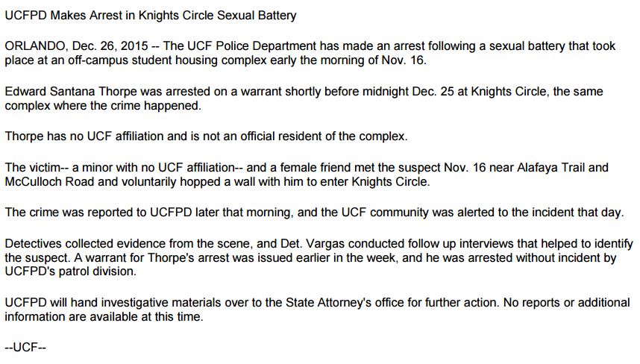The width and height of the screenshot is (640, 364).
Task: Click the words 'information are available at this time'
Action: point(102,316)
